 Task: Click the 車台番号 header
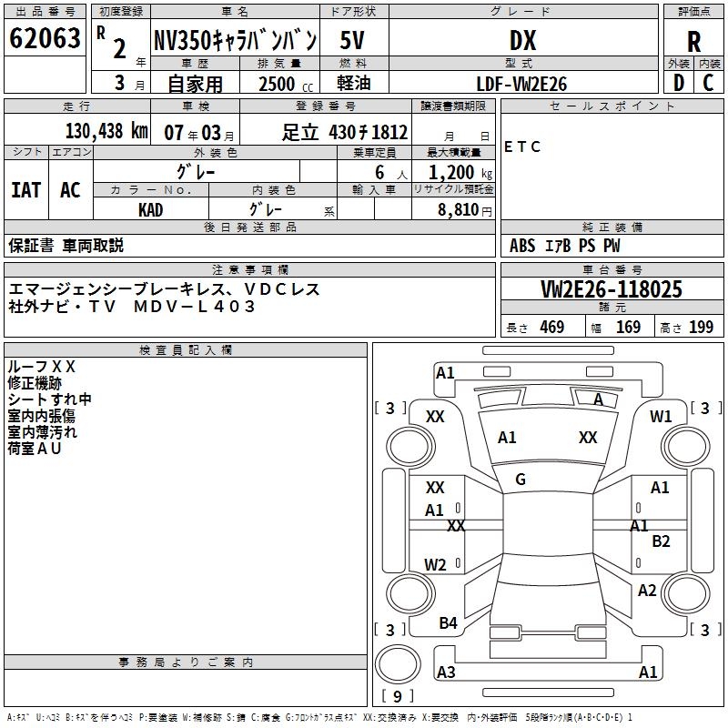612,269
